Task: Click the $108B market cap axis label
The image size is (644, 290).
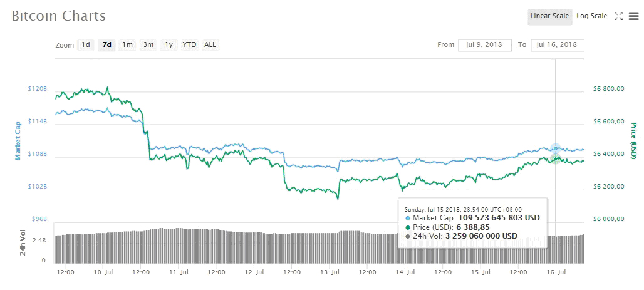Action: click(38, 153)
